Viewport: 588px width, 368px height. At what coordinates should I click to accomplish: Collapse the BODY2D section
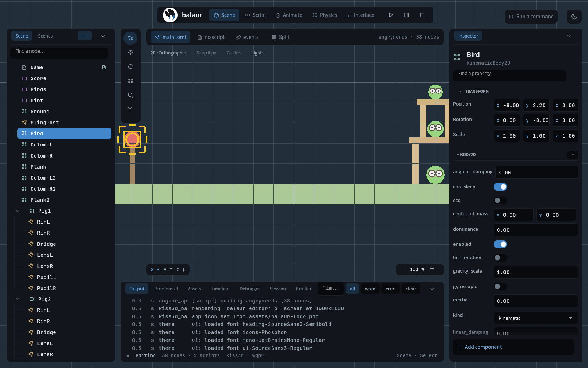458,155
